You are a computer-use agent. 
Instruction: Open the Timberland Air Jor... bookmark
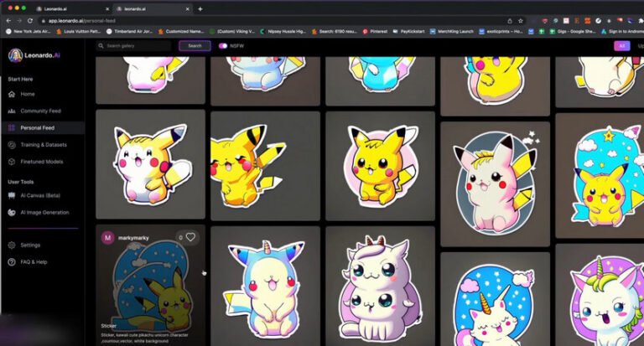point(129,31)
